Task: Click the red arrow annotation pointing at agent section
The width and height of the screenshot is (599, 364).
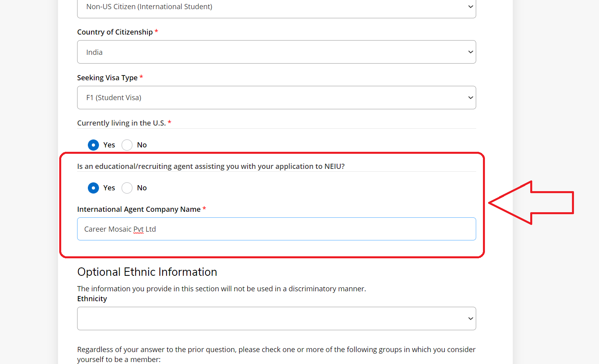Action: click(x=531, y=203)
